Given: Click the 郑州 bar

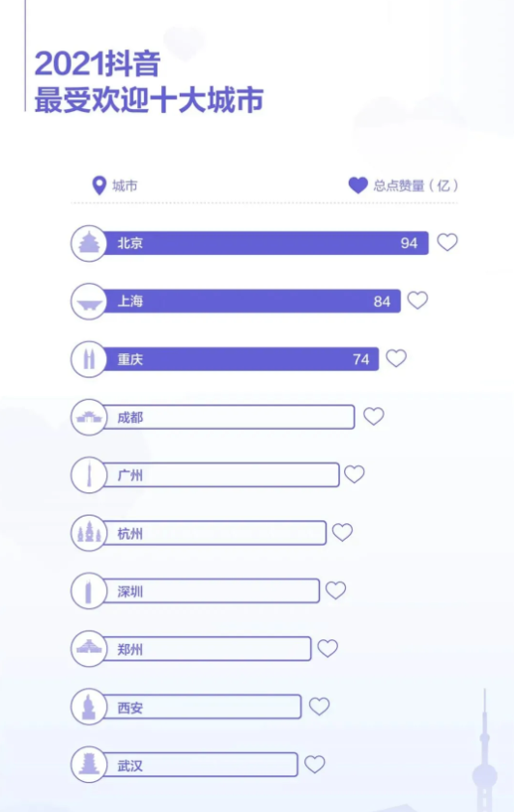Looking at the screenshot, I should coord(208,649).
